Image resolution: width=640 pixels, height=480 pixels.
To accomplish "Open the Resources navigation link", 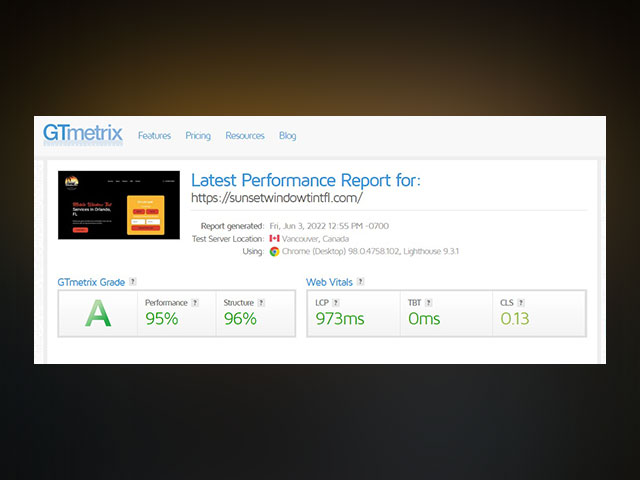I will 245,136.
